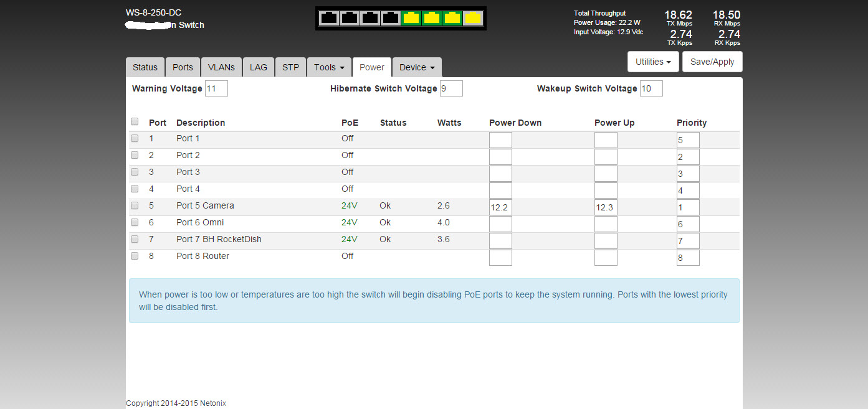The height and width of the screenshot is (409, 868).
Task: Expand the Device dropdown tab
Action: [417, 67]
